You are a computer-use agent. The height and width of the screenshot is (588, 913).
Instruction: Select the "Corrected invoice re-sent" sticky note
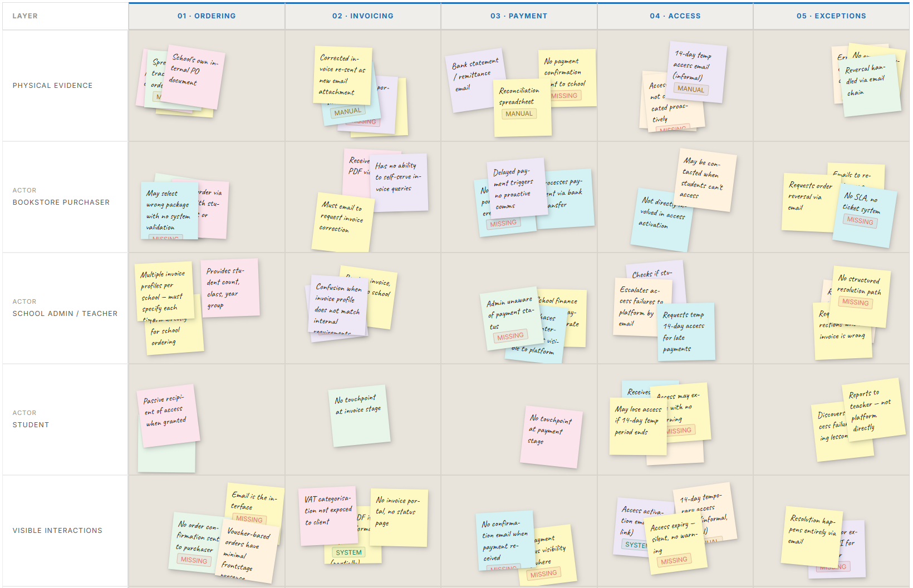click(x=342, y=76)
